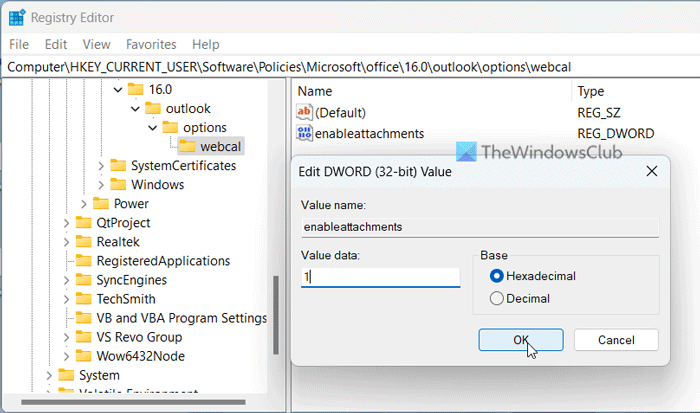Select the Realtek folder icon
This screenshot has height=413, width=700.
[83, 242]
